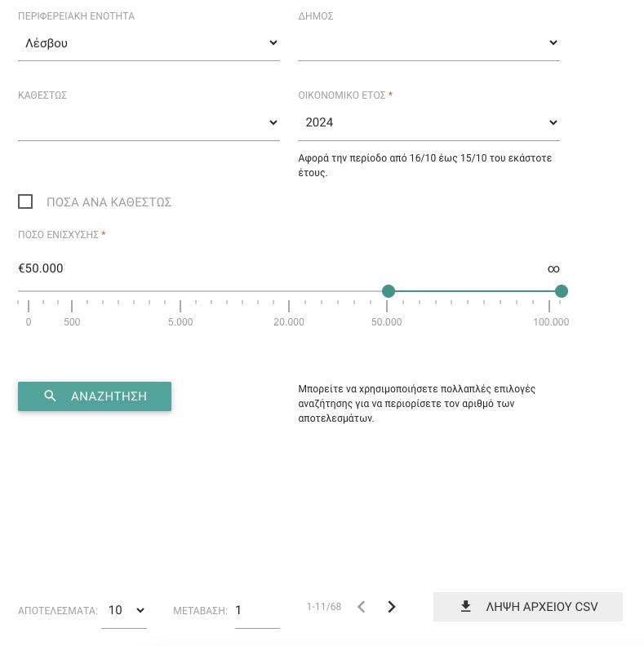Expand the ΔΗΜΟΣ dropdown
Viewport: 644px width, 646px height.
pos(429,43)
